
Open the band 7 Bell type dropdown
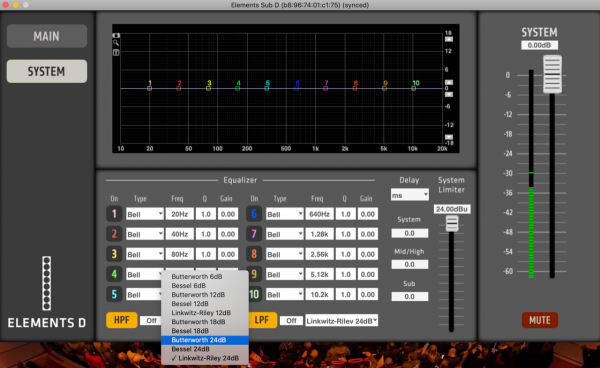285,234
